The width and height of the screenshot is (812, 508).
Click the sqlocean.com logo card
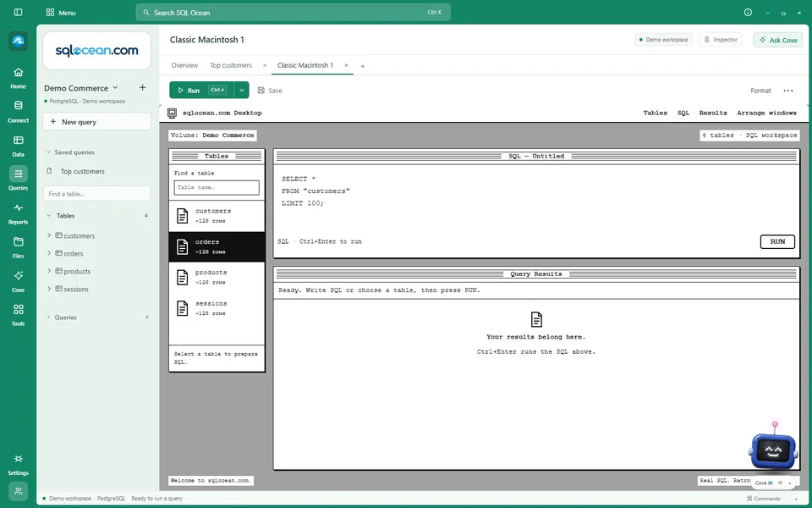(96, 51)
